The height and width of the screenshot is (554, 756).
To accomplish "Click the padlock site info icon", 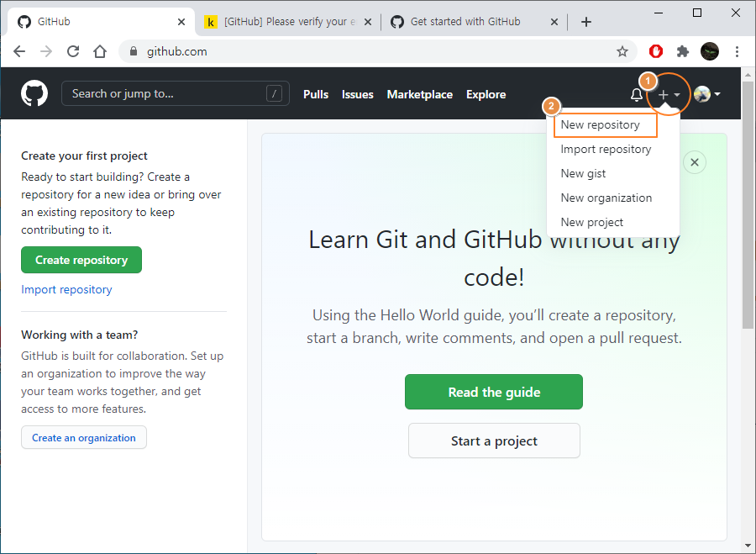I will (x=134, y=51).
